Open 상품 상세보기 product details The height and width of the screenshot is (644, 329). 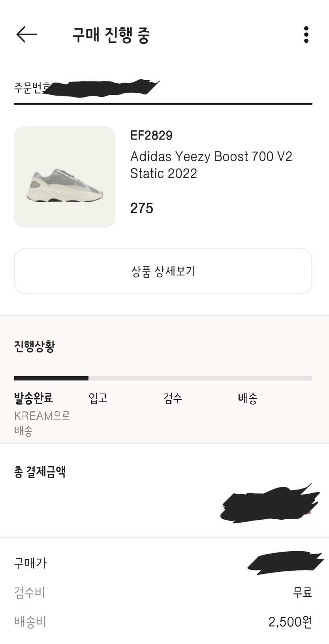[163, 271]
